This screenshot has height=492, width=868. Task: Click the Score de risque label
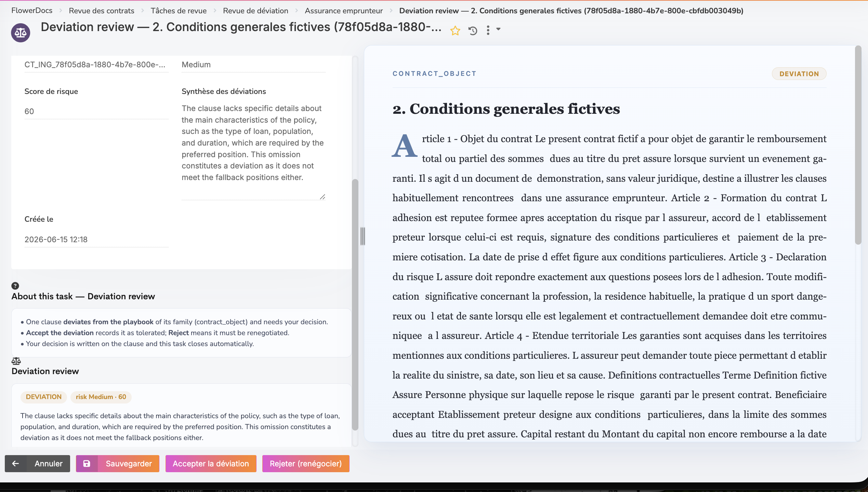51,91
